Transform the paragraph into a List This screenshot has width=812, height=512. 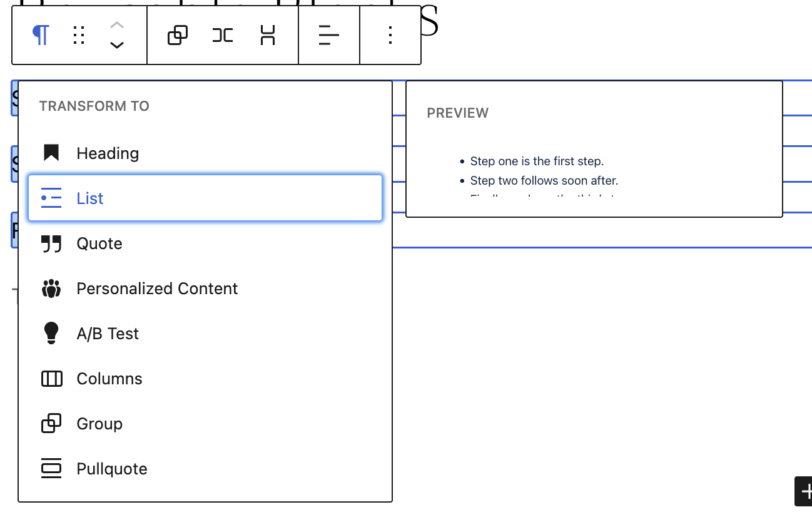click(90, 198)
